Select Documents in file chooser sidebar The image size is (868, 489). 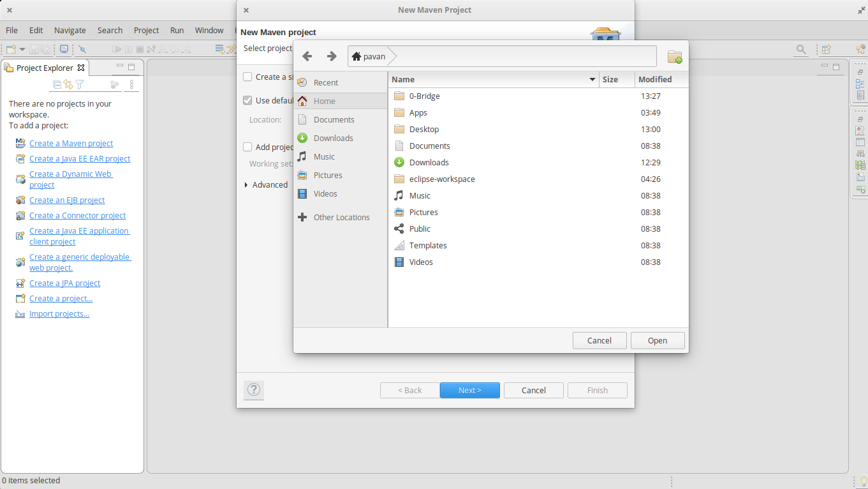coord(341,119)
